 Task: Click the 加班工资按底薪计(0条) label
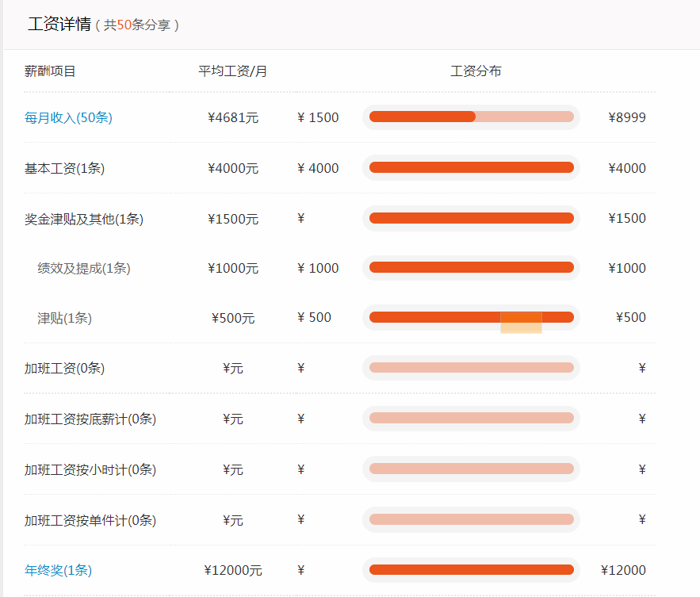click(x=90, y=419)
